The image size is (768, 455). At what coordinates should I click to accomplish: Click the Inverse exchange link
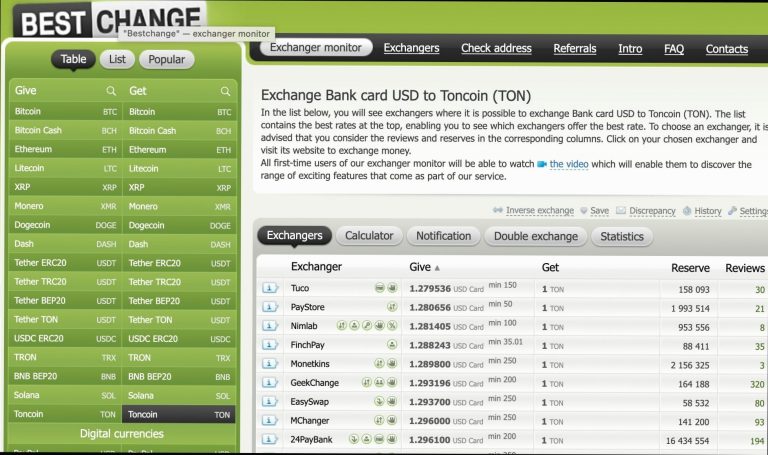[x=540, y=210]
